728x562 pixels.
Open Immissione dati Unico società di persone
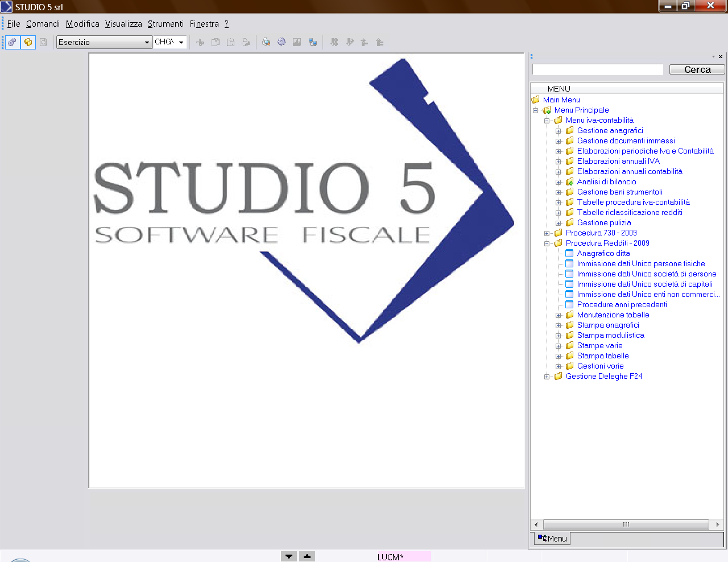tap(647, 274)
